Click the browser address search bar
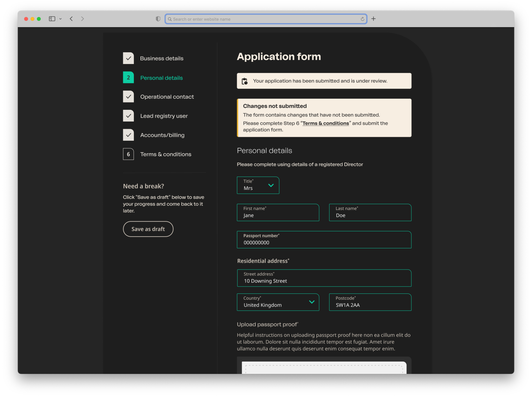Image resolution: width=532 pixels, height=396 pixels. click(x=266, y=19)
